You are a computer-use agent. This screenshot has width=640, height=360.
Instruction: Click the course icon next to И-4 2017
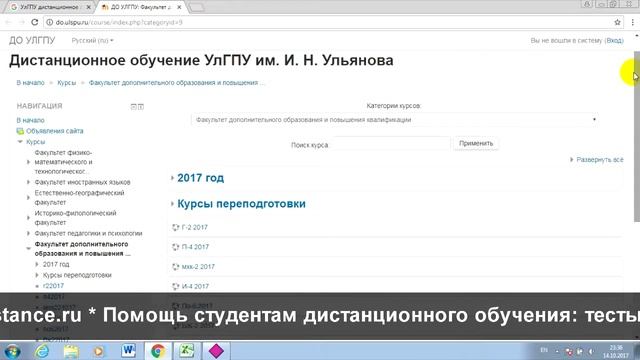point(176,287)
